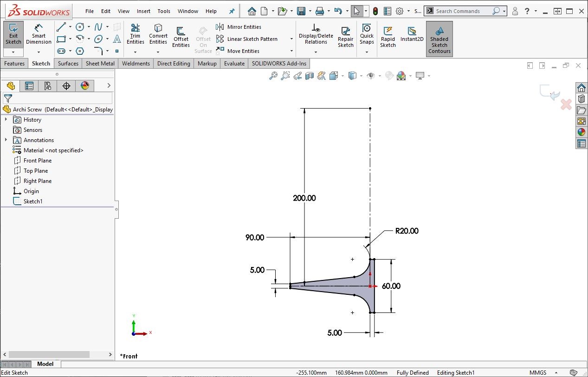Viewport: 588px width, 377px height.
Task: Choose the Convert Entities tool
Action: pyautogui.click(x=158, y=33)
